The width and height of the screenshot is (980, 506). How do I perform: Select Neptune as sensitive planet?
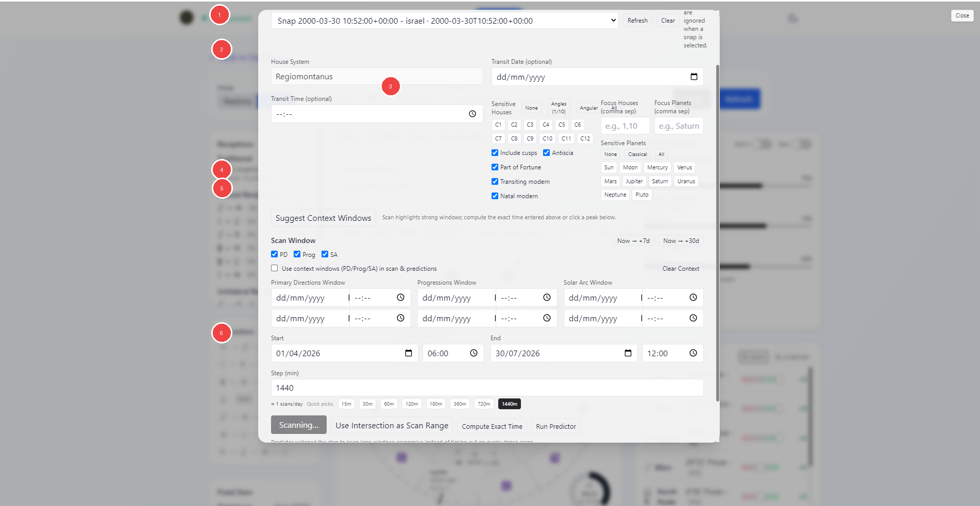[x=615, y=195]
